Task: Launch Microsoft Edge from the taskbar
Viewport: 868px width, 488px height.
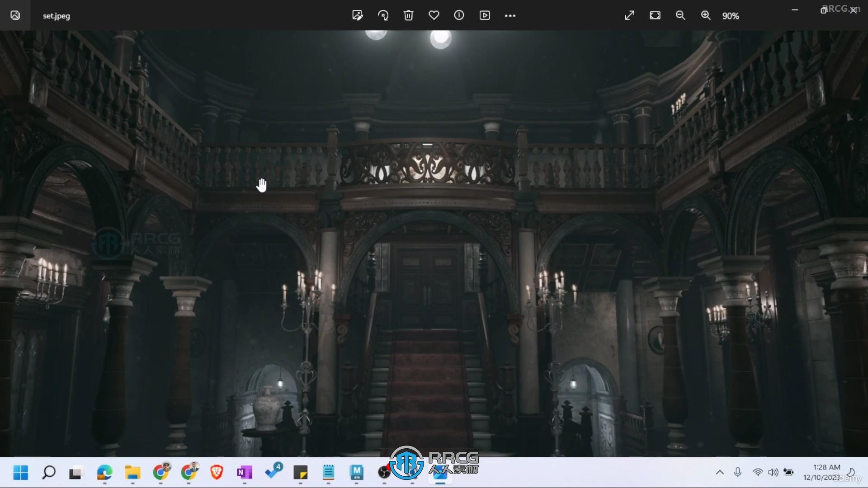Action: coord(104,473)
